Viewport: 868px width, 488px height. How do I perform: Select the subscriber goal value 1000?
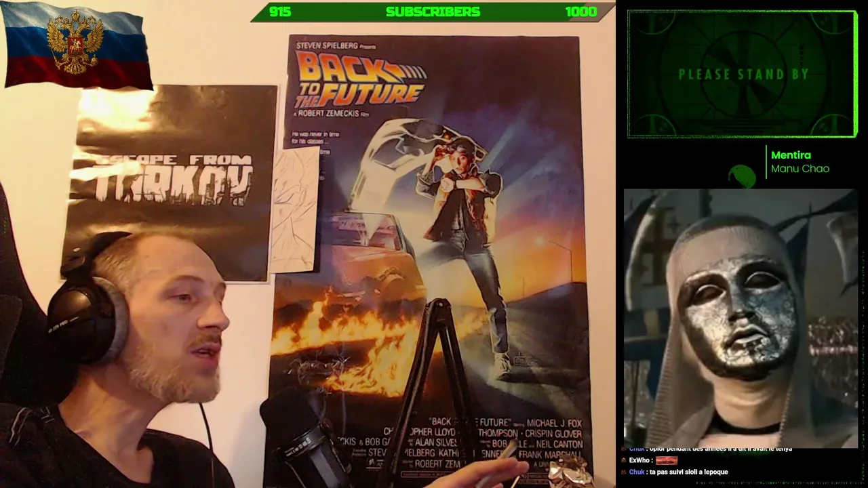[x=581, y=12]
